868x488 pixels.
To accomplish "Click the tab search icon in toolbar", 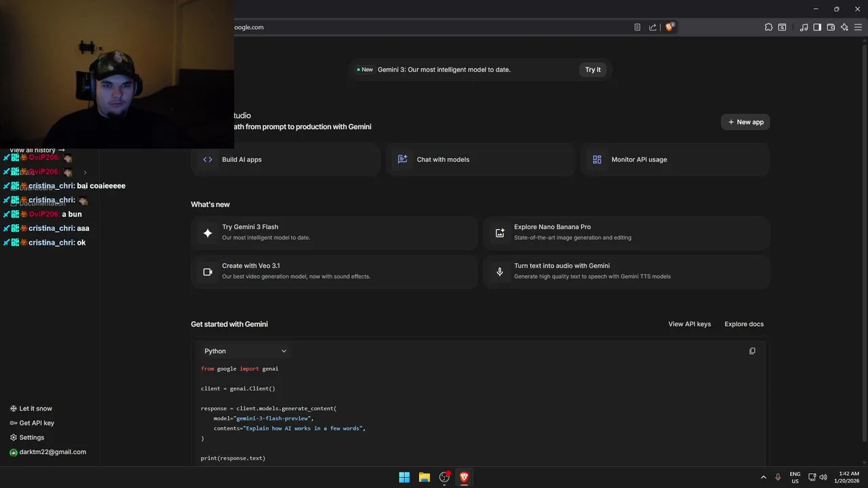I will (782, 27).
